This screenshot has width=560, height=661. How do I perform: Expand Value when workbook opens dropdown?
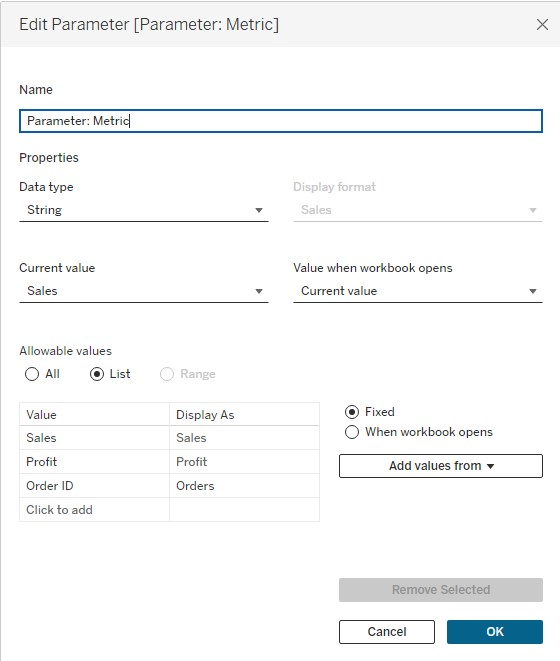click(417, 291)
